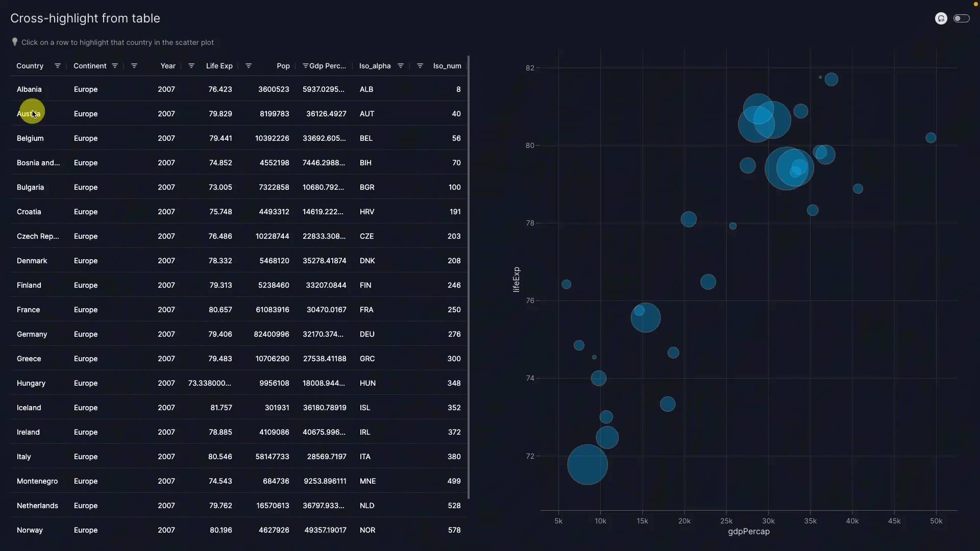This screenshot has width=980, height=551.
Task: Select the Germany row in table
Action: pos(32,334)
